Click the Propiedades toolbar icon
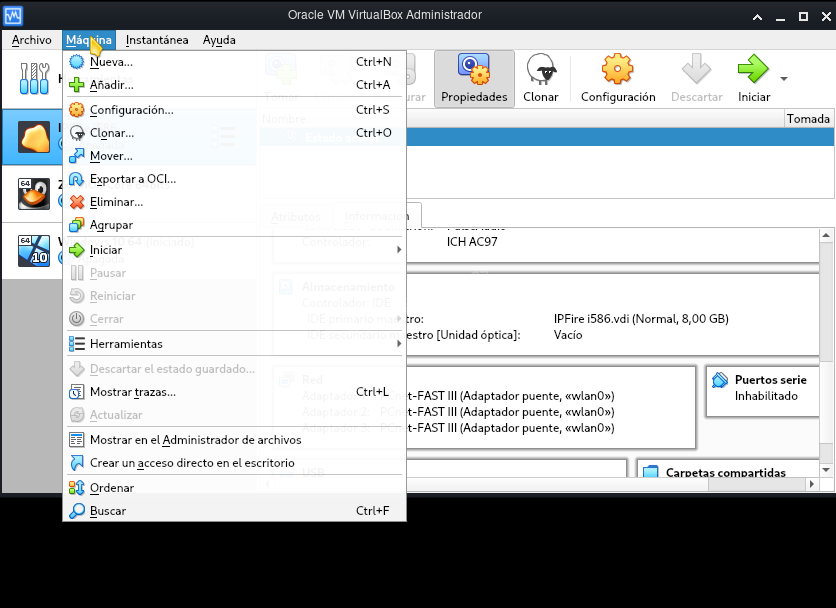The image size is (836, 608). [473, 71]
